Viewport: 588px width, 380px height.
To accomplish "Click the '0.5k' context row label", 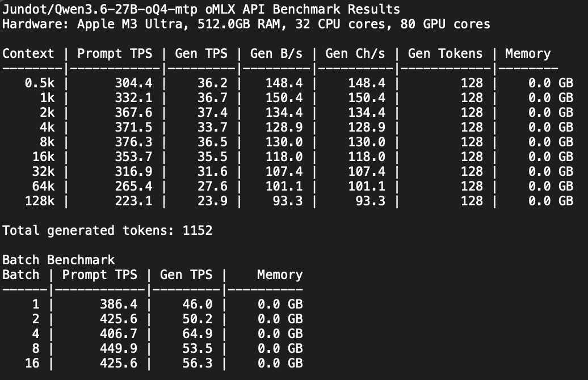I will 40,83.
